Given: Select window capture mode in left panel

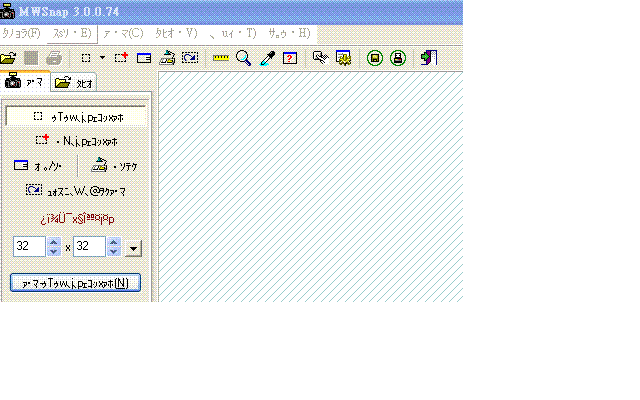Looking at the screenshot, I should [38, 166].
